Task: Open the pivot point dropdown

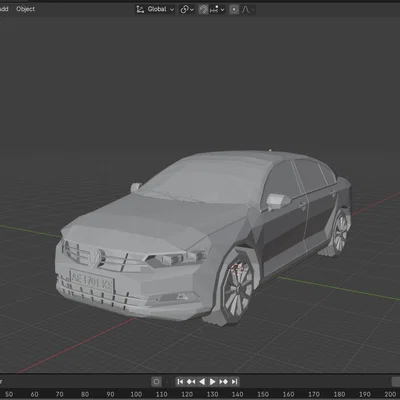Action: (187, 9)
